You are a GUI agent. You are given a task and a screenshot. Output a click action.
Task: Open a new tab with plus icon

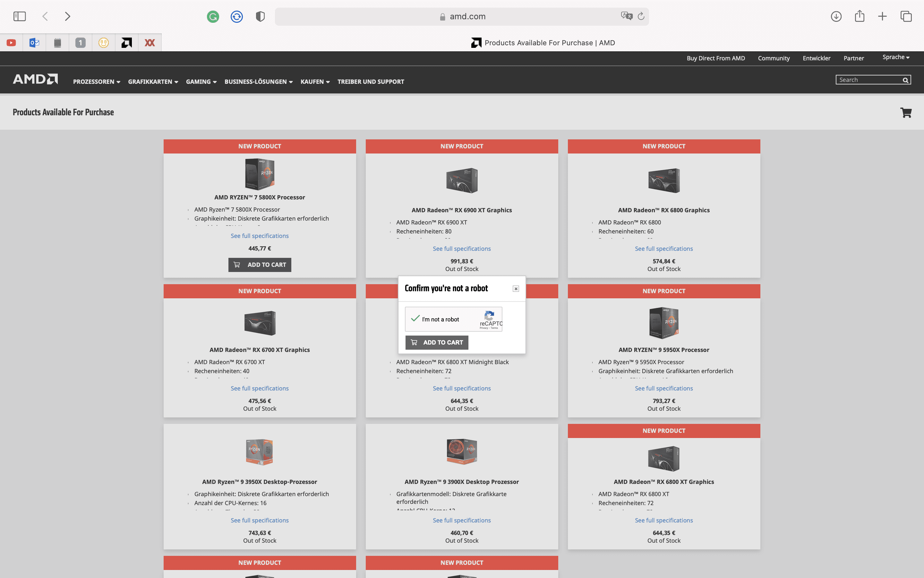882,16
